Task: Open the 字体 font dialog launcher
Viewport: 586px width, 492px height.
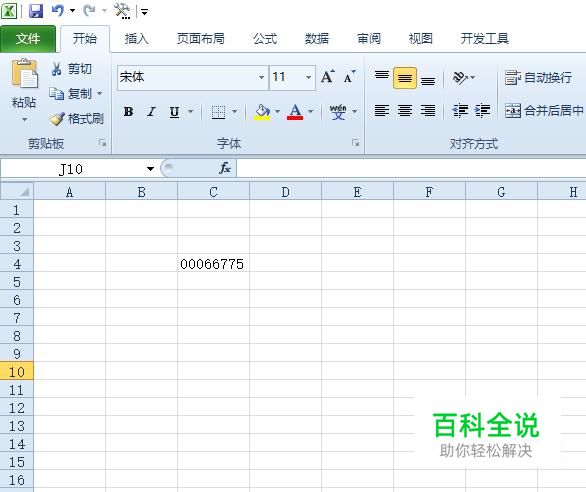Action: coord(355,143)
